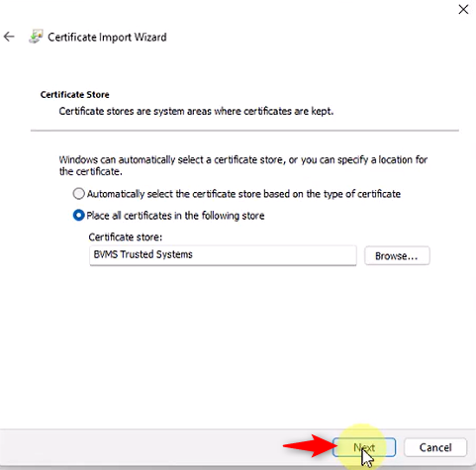
Task: Click the mouse cursor over Next
Action: click(367, 458)
